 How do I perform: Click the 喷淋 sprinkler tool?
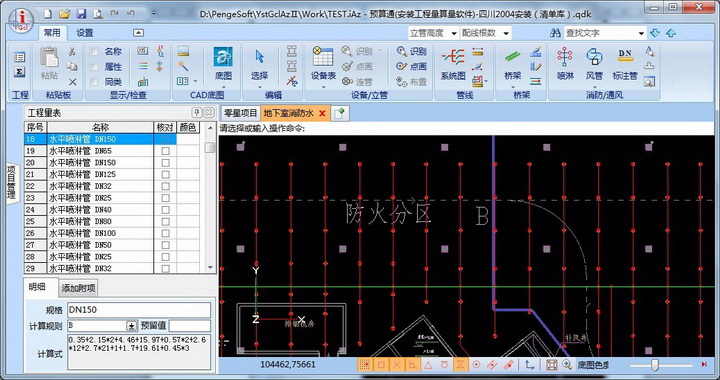click(565, 64)
